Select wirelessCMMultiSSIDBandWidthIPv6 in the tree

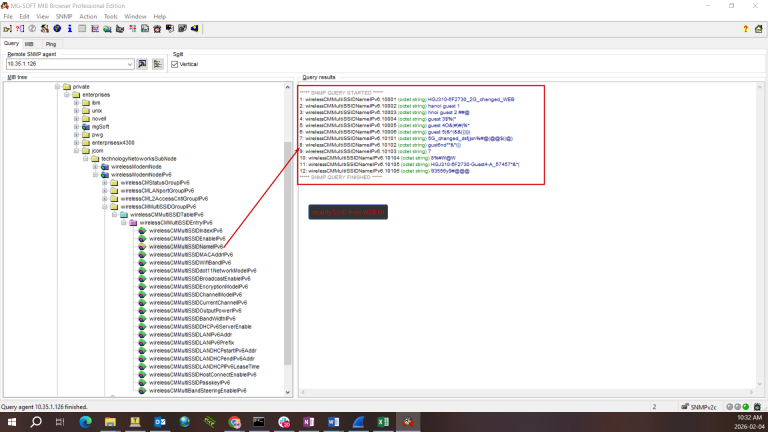coord(192,318)
